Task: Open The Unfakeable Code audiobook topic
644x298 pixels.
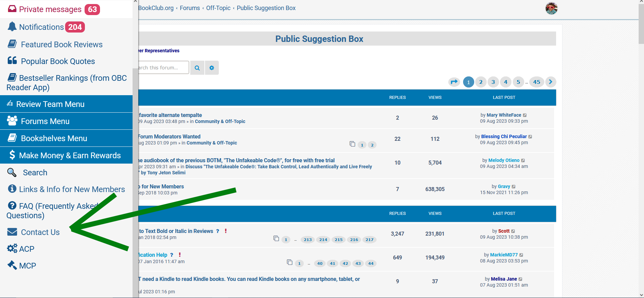Action: tap(237, 160)
